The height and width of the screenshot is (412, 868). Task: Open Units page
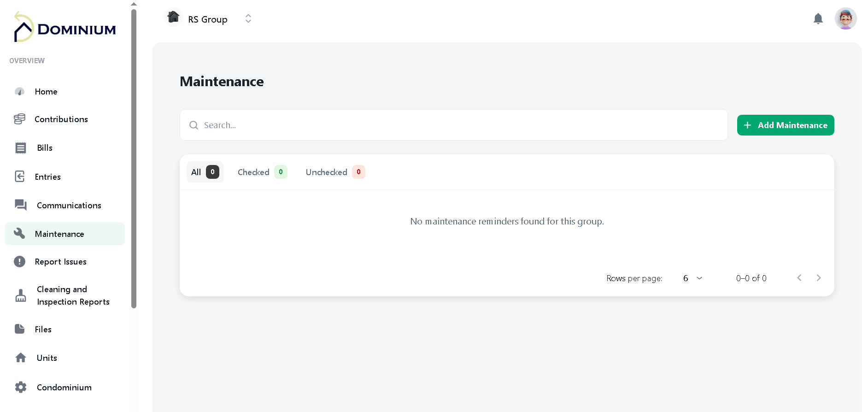click(x=65, y=358)
